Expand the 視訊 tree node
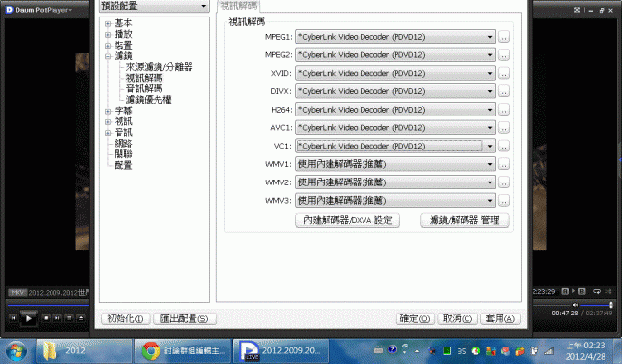 pos(108,122)
